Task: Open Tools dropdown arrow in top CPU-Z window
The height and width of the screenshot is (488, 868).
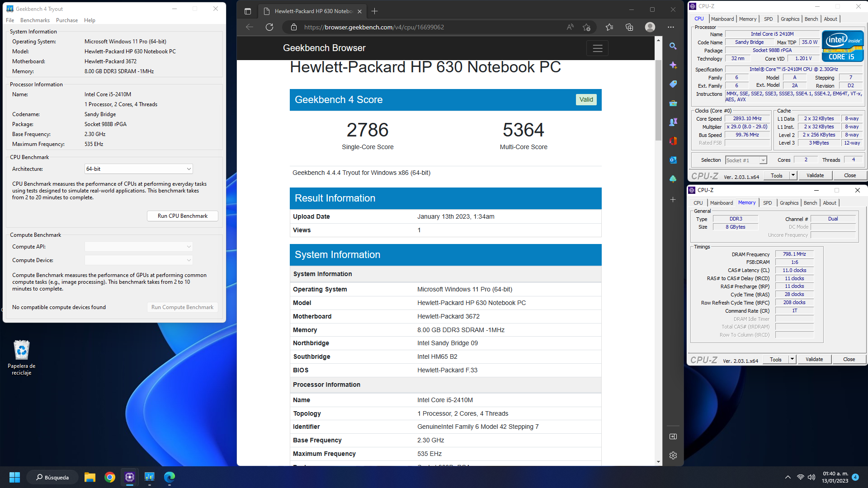Action: pyautogui.click(x=793, y=175)
